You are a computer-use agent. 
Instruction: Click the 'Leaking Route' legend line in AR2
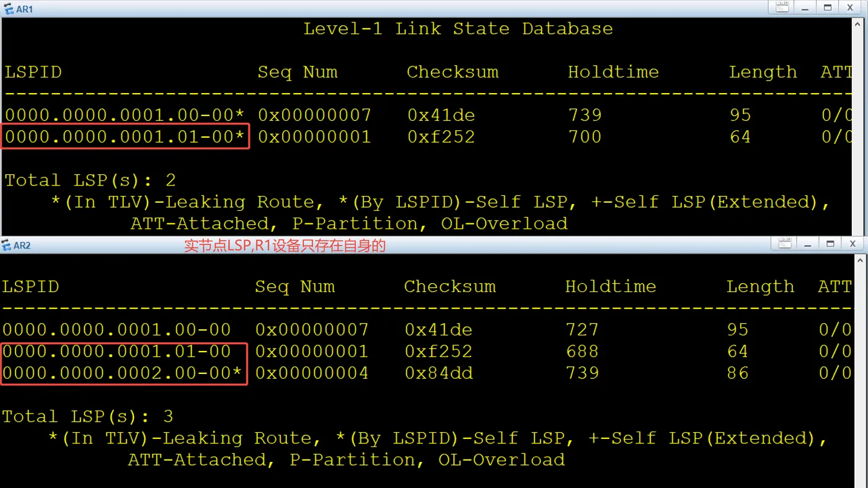click(438, 438)
